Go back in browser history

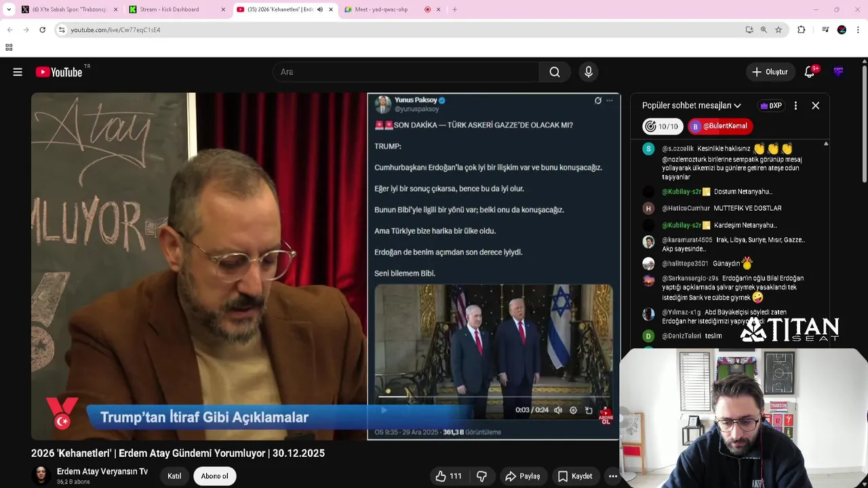point(10,30)
